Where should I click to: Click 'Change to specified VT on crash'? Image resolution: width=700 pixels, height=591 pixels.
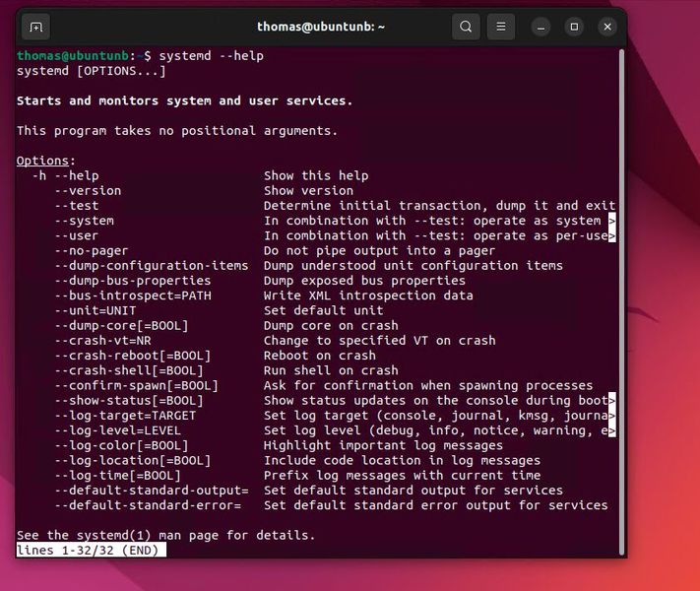point(379,341)
